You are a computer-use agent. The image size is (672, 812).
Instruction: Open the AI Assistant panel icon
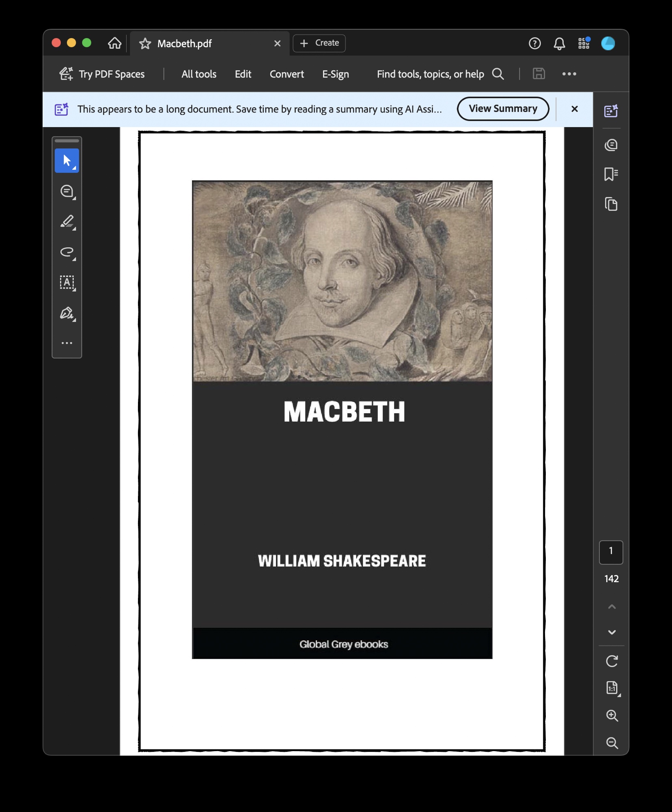click(611, 111)
